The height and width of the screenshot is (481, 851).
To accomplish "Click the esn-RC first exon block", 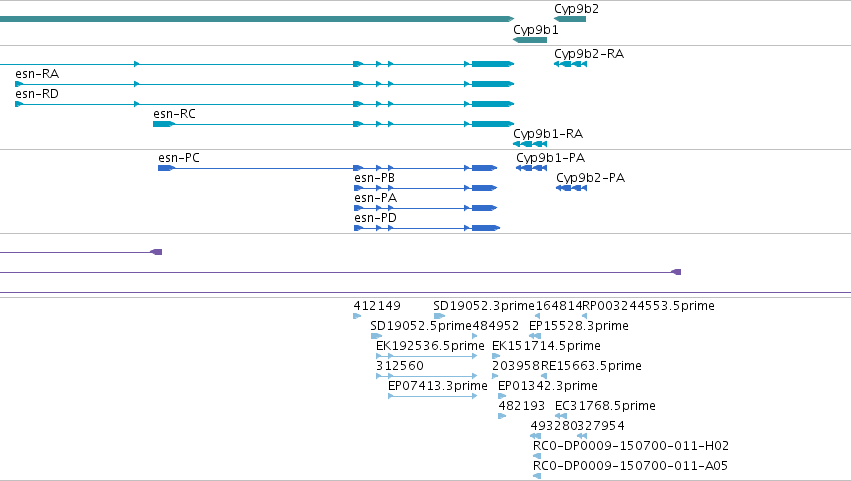I will pos(164,124).
